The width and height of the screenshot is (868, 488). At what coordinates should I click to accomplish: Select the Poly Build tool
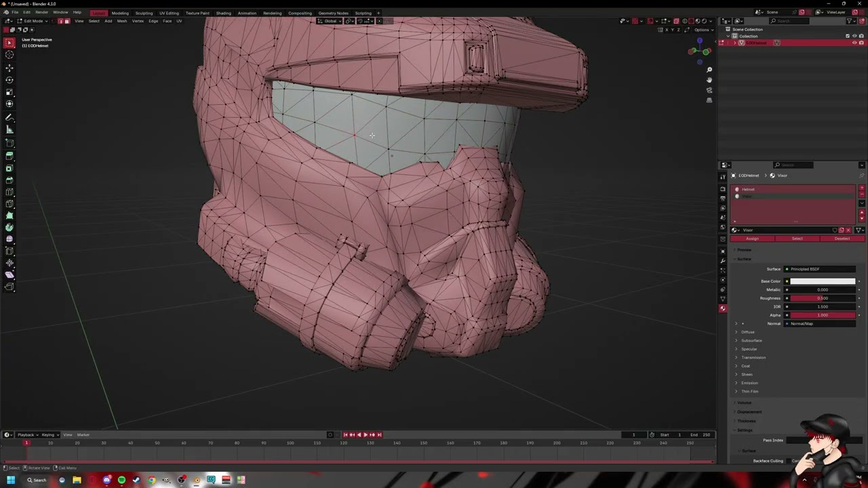(9, 216)
